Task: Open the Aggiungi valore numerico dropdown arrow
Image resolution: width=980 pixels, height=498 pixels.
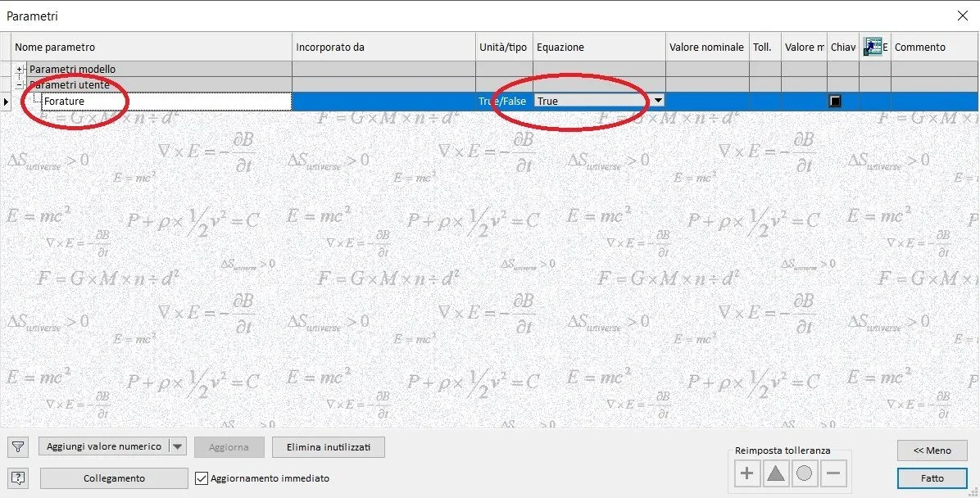Action: [178, 446]
